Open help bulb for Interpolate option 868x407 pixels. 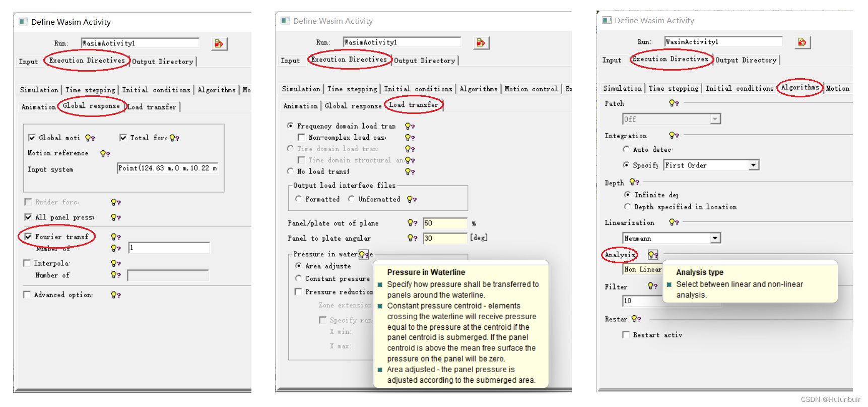tap(116, 263)
